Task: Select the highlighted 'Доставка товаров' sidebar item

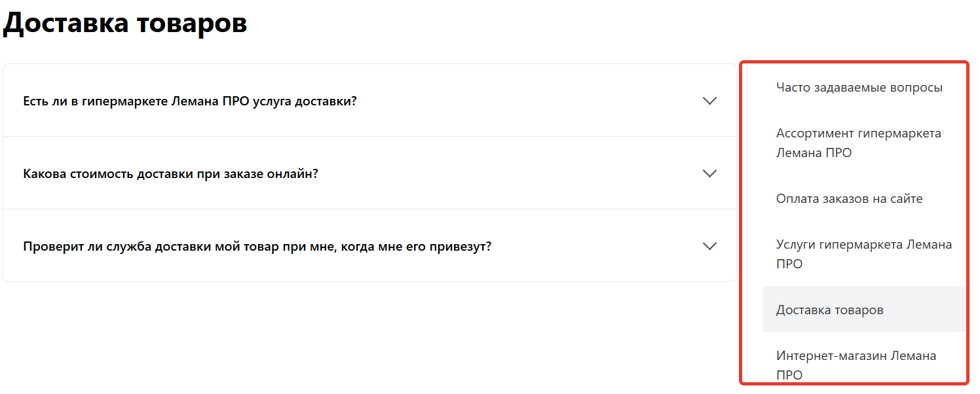Action: [x=829, y=310]
